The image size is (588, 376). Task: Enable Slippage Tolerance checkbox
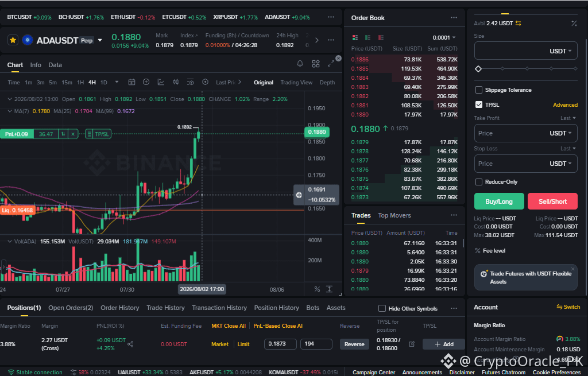[x=478, y=90]
